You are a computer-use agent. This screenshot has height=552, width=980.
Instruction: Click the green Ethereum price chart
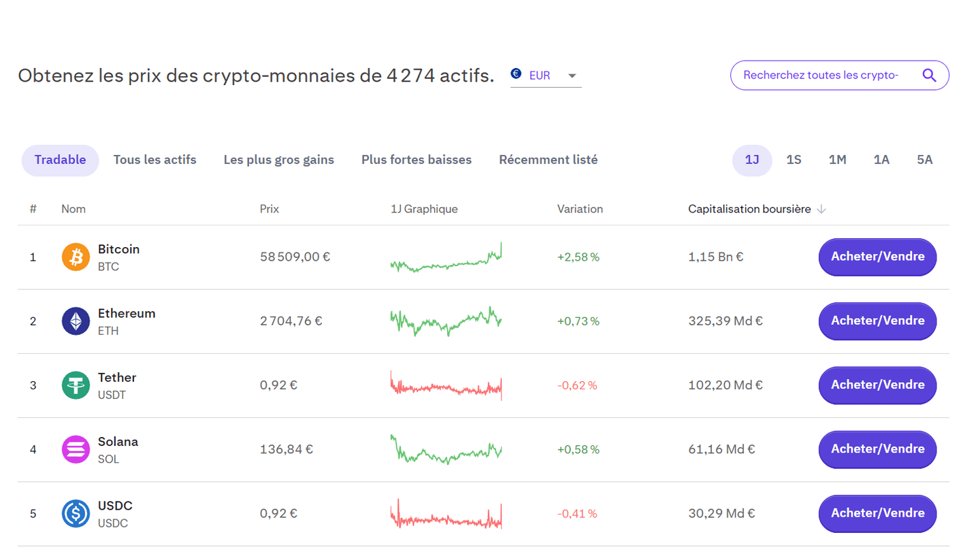[x=446, y=321]
